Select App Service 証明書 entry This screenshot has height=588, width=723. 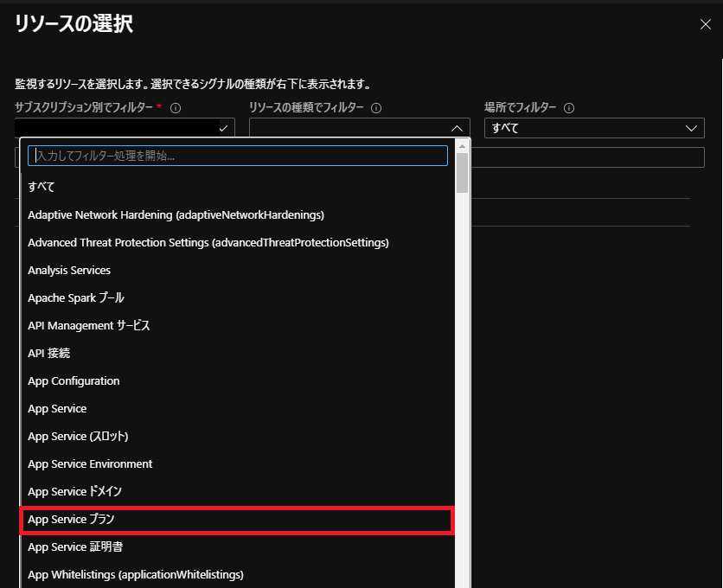click(238, 547)
